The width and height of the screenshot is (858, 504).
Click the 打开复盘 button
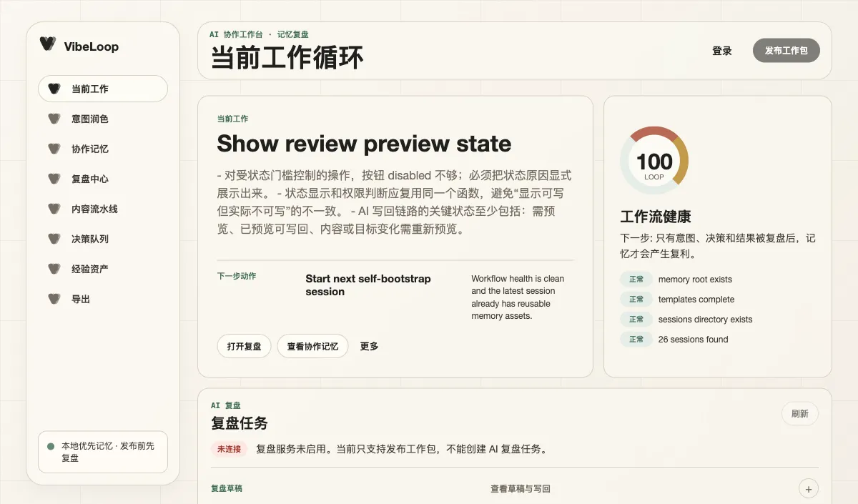tap(245, 346)
